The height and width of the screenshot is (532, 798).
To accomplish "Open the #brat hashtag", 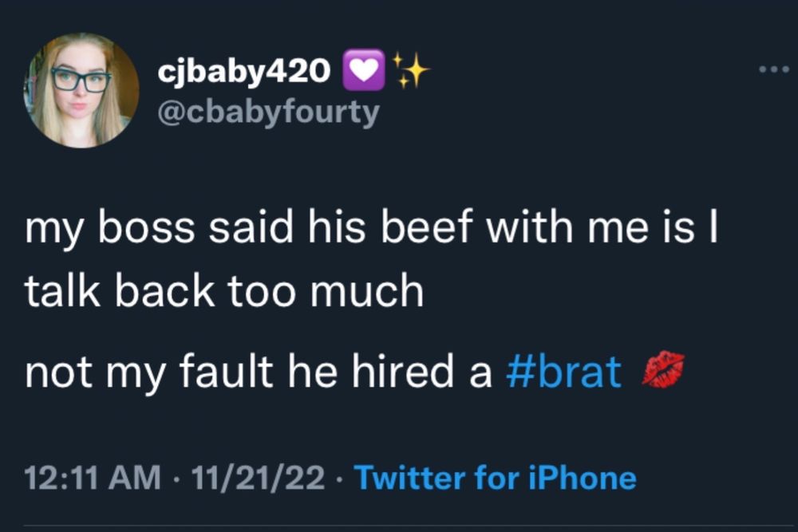I will (x=563, y=371).
